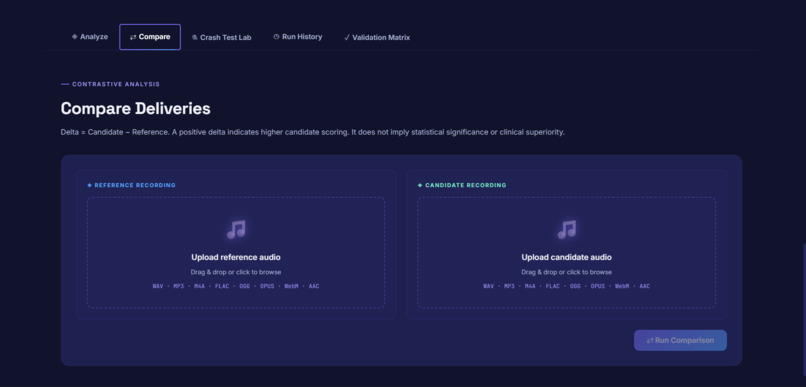Select the Compare tab
Screen dimensions: 806x387
[x=150, y=37]
